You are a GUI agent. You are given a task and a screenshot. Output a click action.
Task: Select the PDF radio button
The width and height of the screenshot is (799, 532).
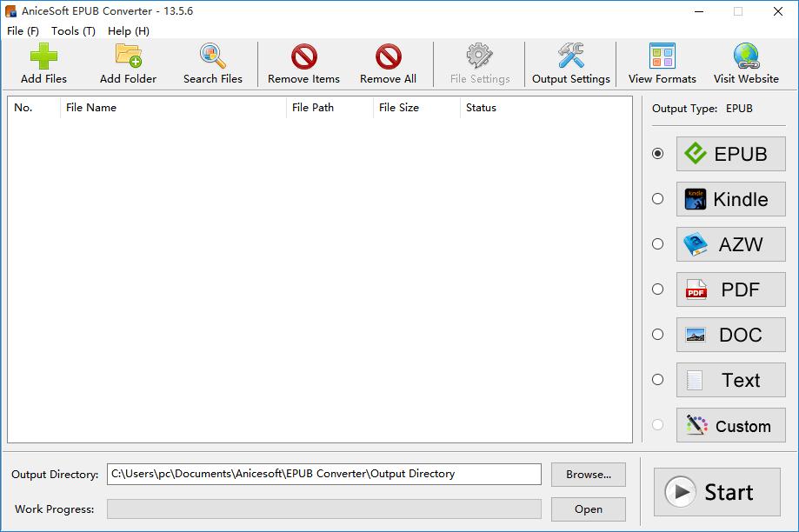pos(658,289)
